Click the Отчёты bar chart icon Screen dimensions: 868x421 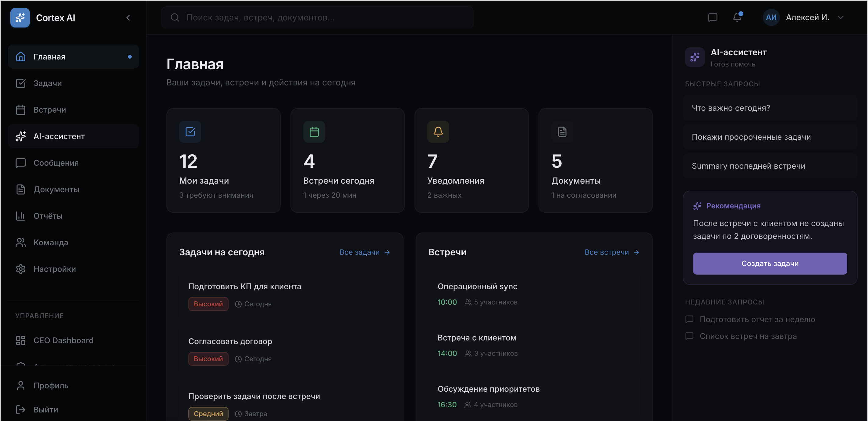pyautogui.click(x=20, y=216)
